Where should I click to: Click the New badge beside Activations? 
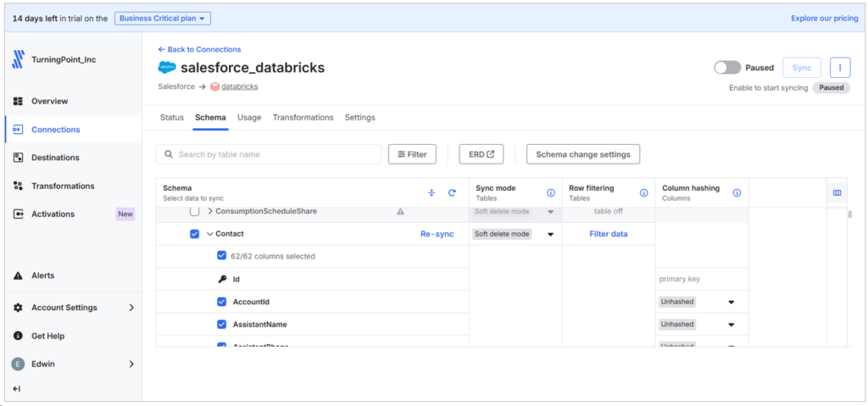(125, 214)
